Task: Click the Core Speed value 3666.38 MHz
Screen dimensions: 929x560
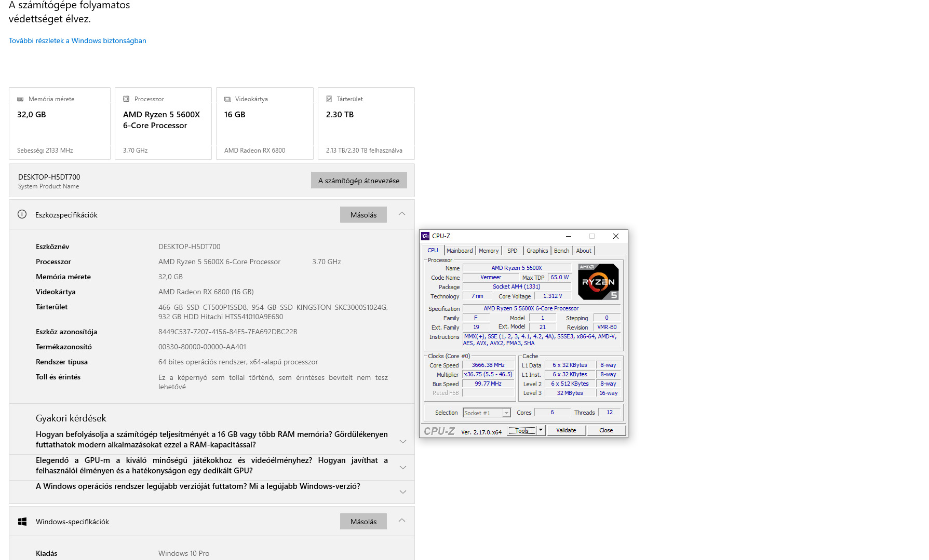Action: (x=488, y=365)
